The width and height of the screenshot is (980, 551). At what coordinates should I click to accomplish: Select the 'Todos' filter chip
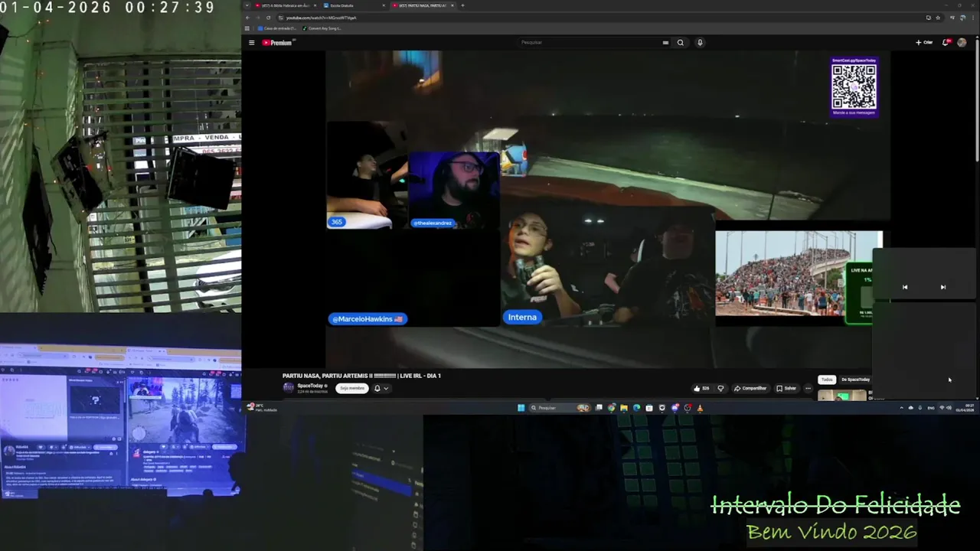coord(827,380)
